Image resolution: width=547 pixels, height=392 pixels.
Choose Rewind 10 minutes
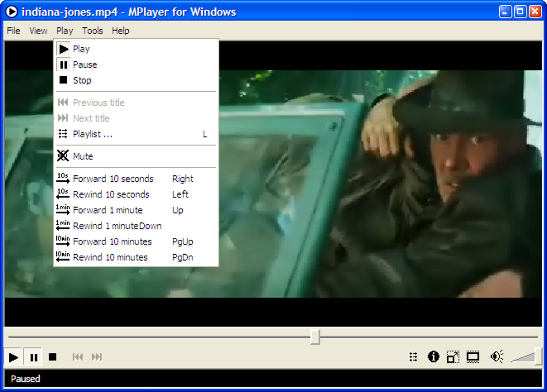(x=136, y=257)
